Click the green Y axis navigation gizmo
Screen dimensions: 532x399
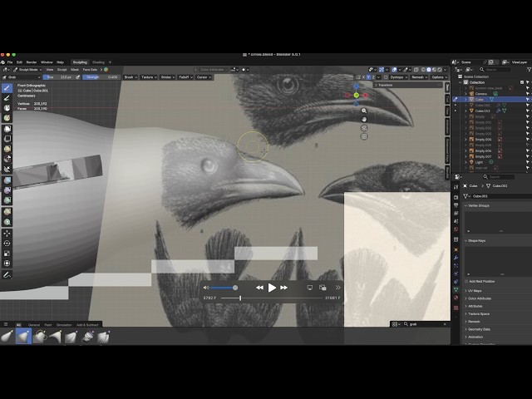(x=357, y=96)
